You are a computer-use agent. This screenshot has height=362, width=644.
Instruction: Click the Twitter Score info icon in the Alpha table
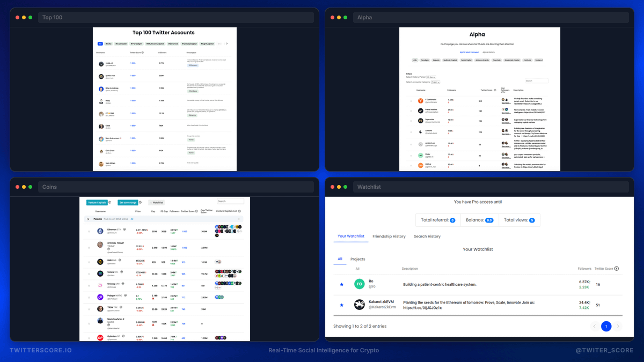click(495, 90)
